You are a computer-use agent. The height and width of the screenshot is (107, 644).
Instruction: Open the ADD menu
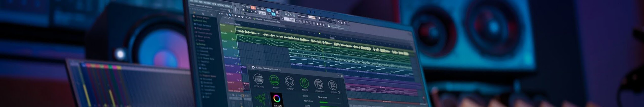coord(201,2)
